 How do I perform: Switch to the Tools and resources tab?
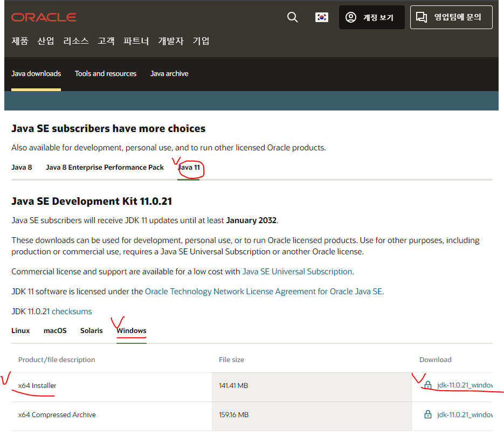pos(106,74)
